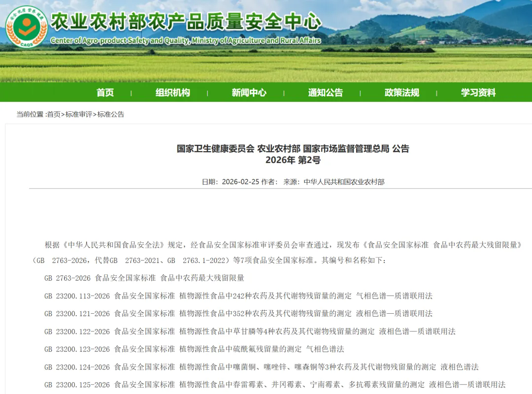Image resolution: width=532 pixels, height=394 pixels.
Task: Open the 首页 navigation menu item
Action: (105, 93)
